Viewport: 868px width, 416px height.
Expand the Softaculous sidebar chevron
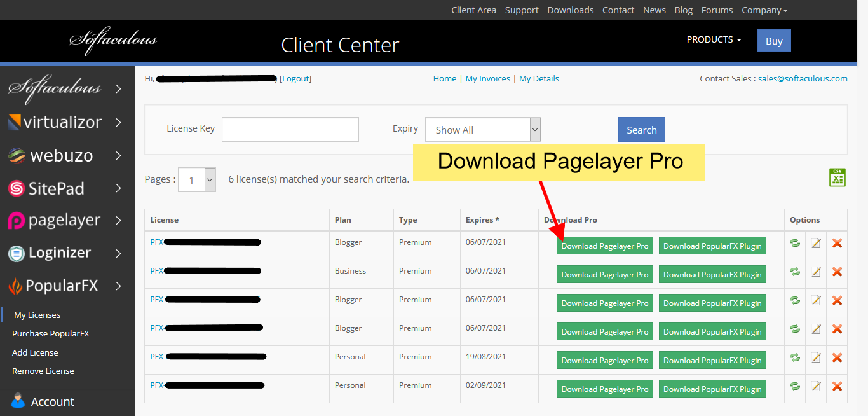click(x=118, y=88)
